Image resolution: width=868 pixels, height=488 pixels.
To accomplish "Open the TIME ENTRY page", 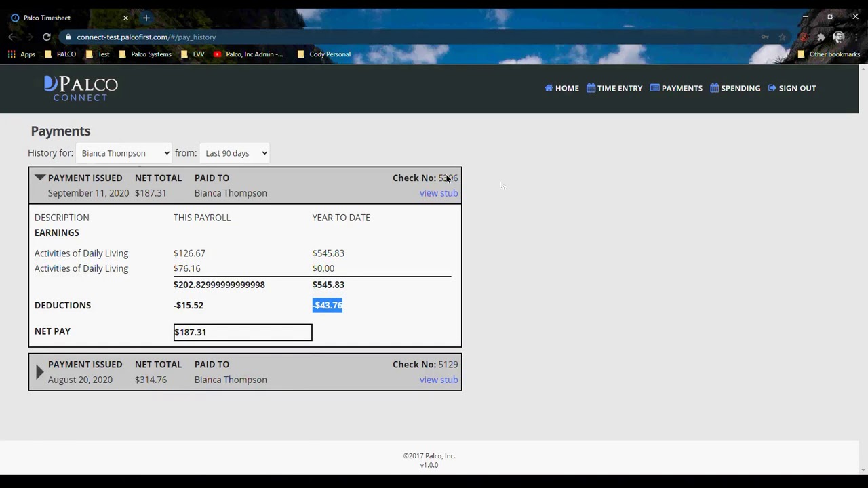I will (614, 88).
